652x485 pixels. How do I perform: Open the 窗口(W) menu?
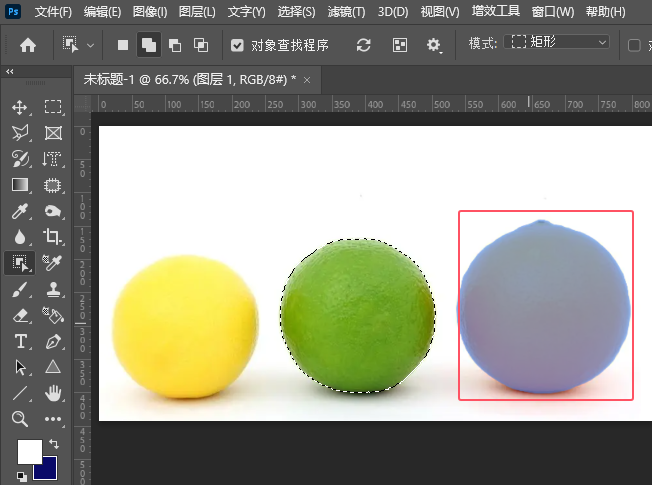[x=553, y=12]
